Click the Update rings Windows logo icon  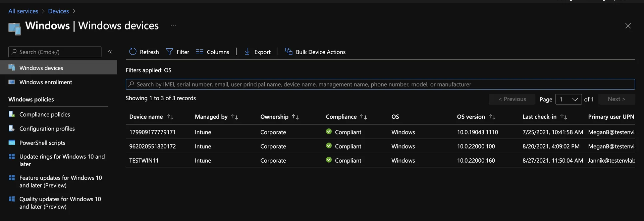[12, 156]
